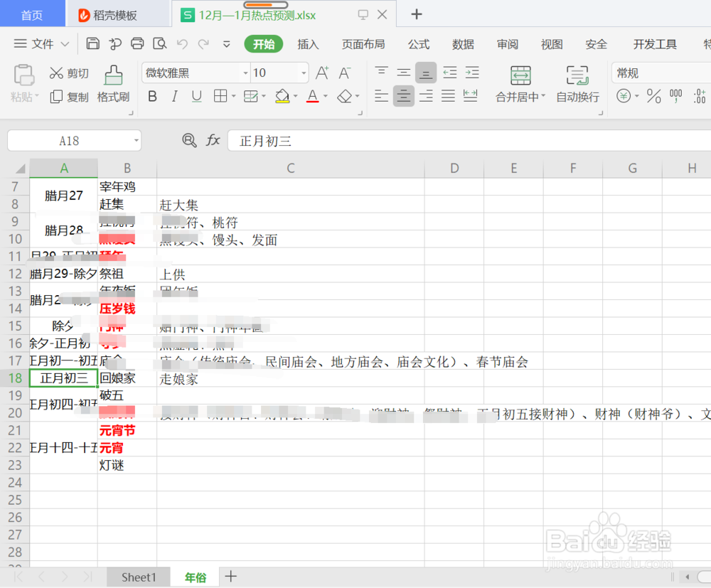
Task: Click the Distributed alignment icon
Action: pos(470,96)
